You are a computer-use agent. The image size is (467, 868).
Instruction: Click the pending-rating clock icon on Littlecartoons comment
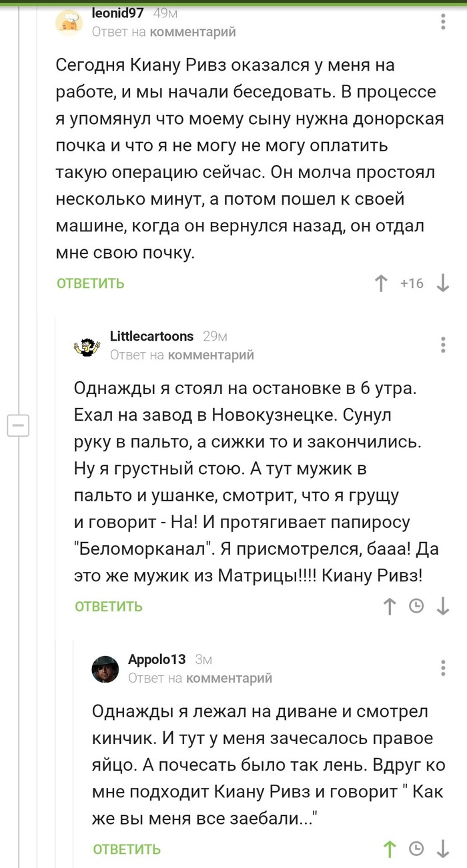415,607
